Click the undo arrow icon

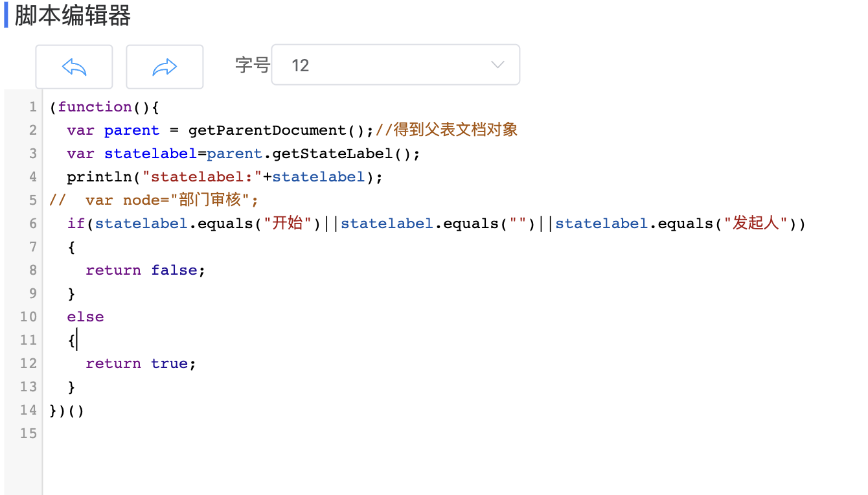point(74,66)
